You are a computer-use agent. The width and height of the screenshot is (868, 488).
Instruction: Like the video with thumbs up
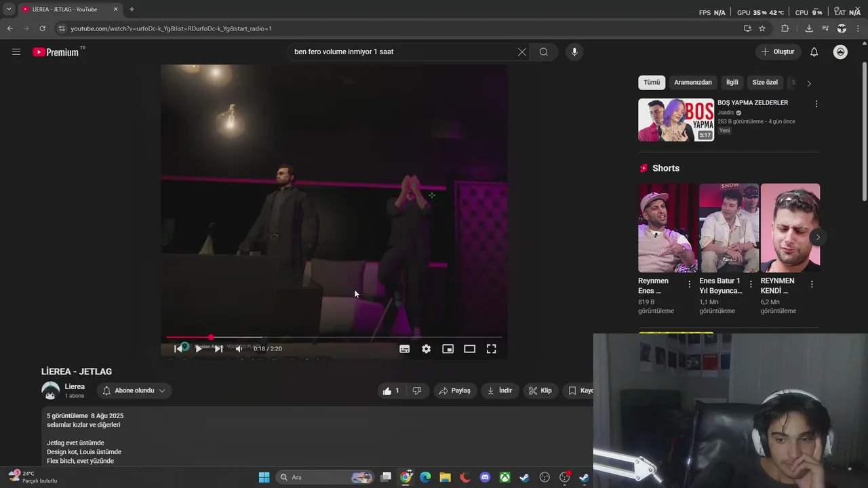click(x=391, y=390)
